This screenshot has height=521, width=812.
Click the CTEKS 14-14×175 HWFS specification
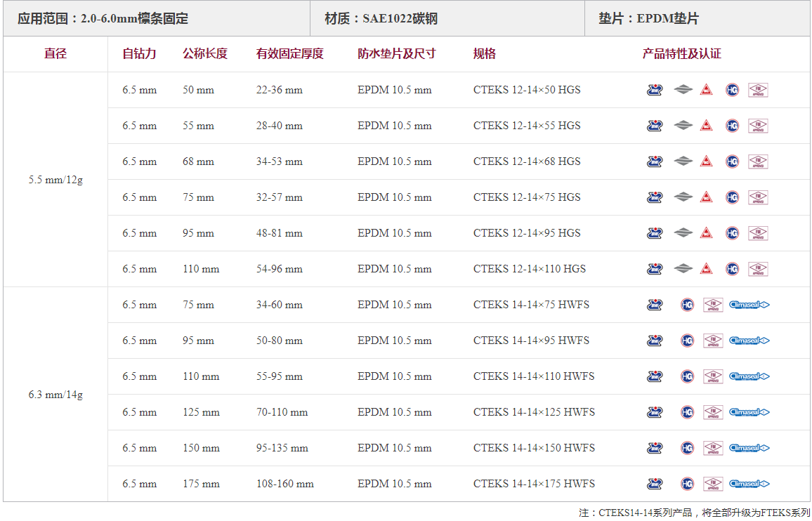pyautogui.click(x=534, y=484)
